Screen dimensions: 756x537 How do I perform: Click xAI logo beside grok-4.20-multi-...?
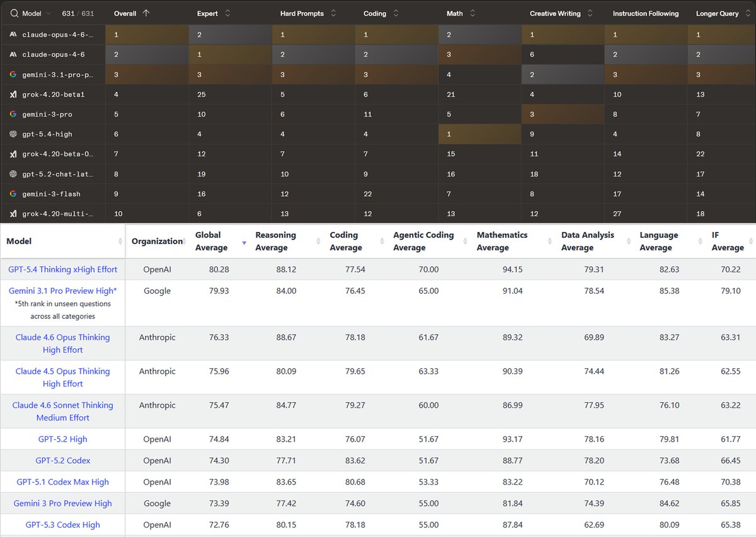pos(13,214)
